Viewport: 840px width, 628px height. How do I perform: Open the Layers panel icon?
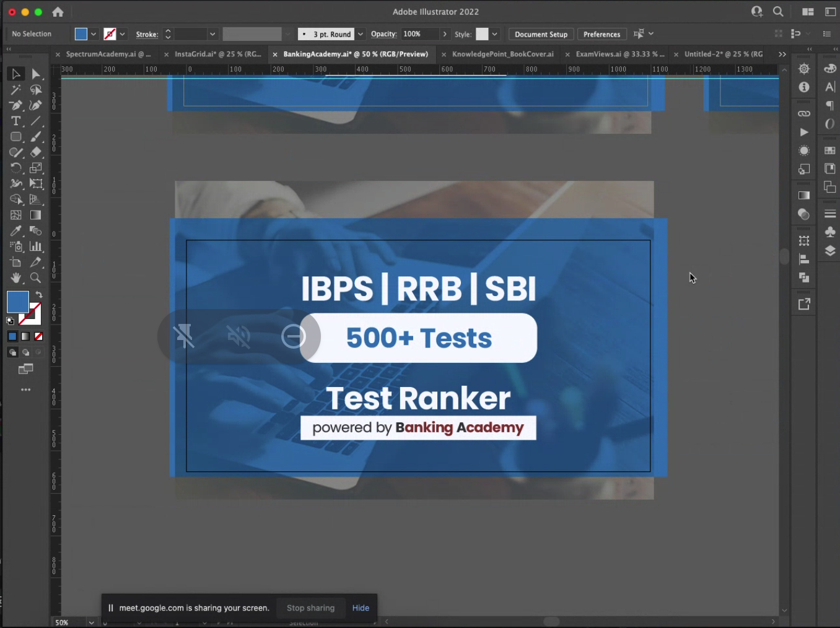click(x=830, y=251)
